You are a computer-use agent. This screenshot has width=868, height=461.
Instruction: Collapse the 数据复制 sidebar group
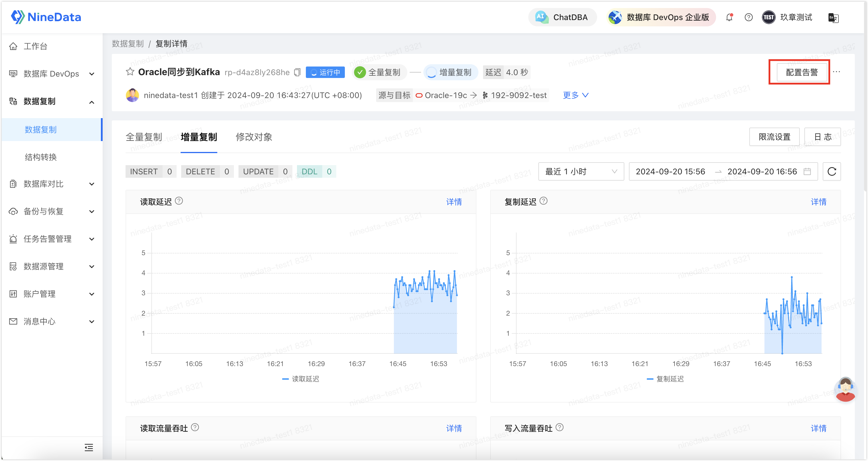(x=52, y=101)
